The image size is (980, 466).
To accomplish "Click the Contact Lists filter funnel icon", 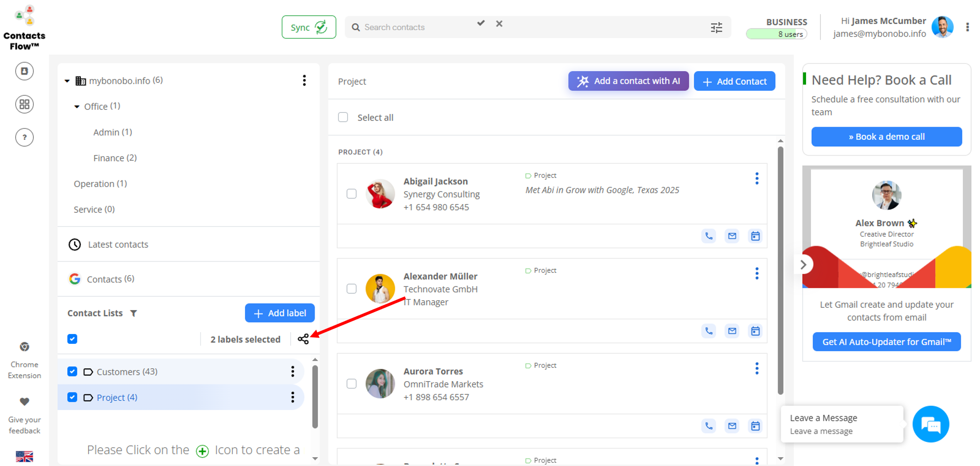I will point(134,313).
